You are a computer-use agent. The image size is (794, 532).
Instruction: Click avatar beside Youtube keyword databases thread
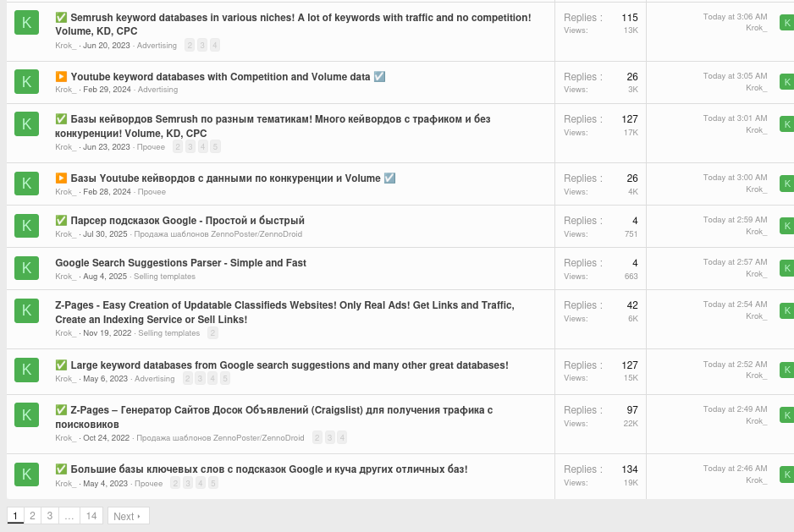pyautogui.click(x=26, y=82)
